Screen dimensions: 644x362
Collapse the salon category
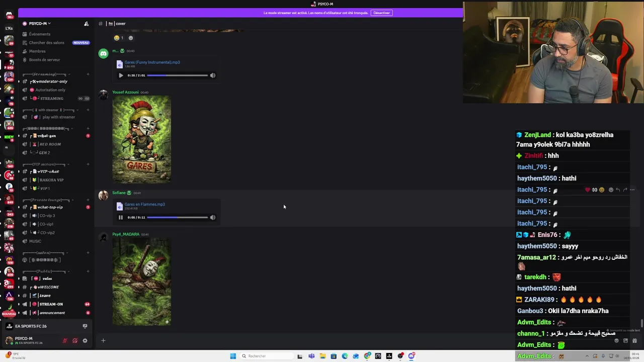[43, 253]
